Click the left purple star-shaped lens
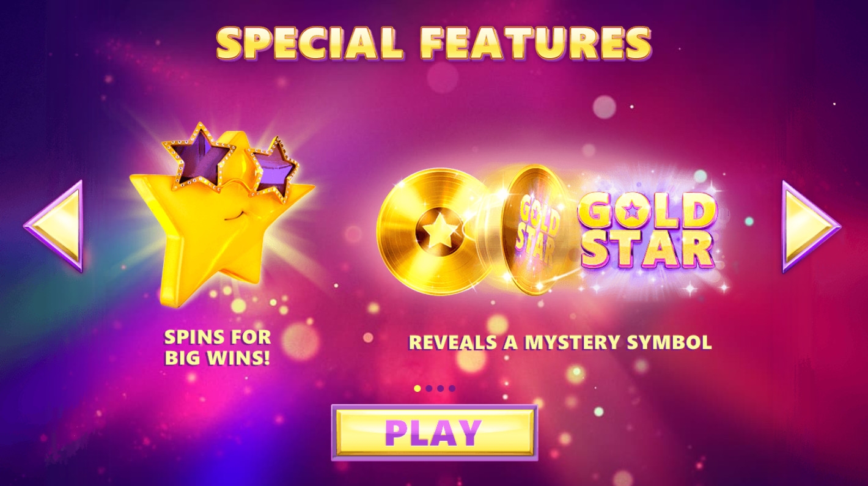Screen dimensions: 868x486 tap(196, 156)
